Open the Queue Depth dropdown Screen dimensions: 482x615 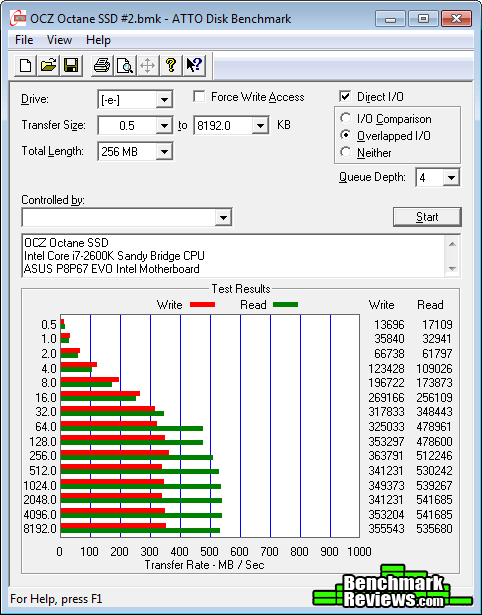(451, 178)
